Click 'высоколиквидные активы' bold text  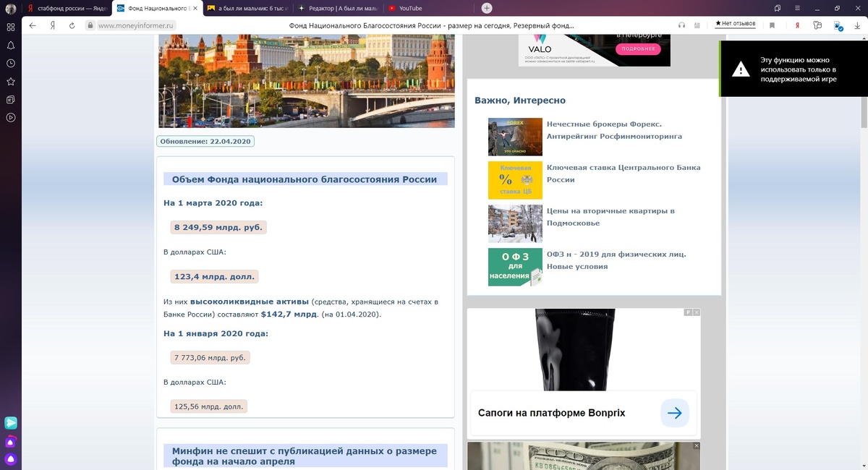pyautogui.click(x=250, y=302)
